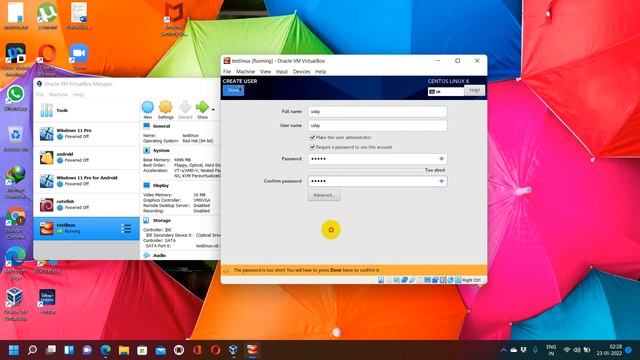Click the Display section header in details

point(161,185)
